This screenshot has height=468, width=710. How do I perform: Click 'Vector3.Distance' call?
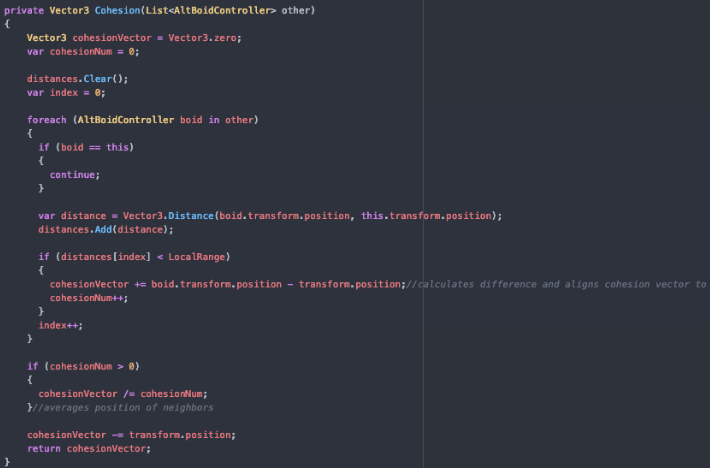(168, 216)
